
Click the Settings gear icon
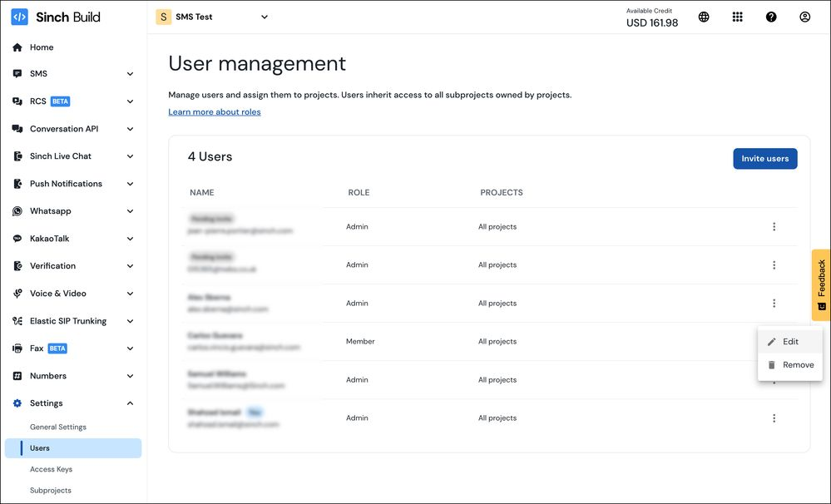pyautogui.click(x=17, y=403)
